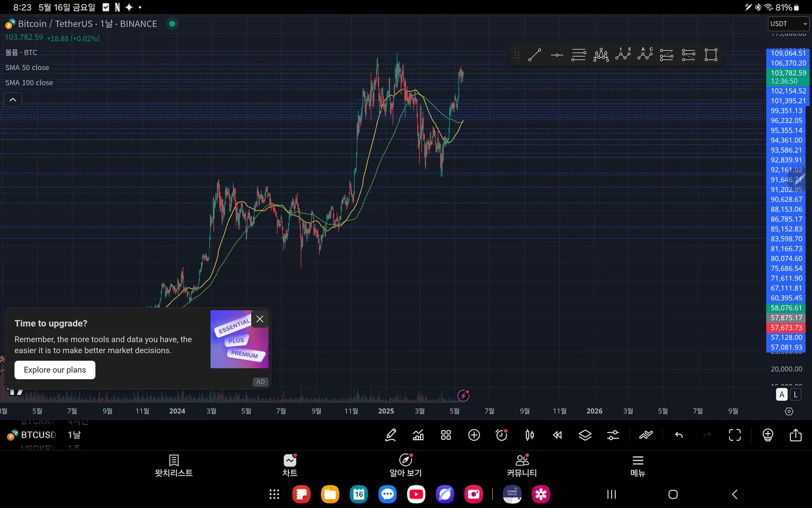The width and height of the screenshot is (812, 508).
Task: Start bar replay with rewind icon
Action: pyautogui.click(x=557, y=435)
